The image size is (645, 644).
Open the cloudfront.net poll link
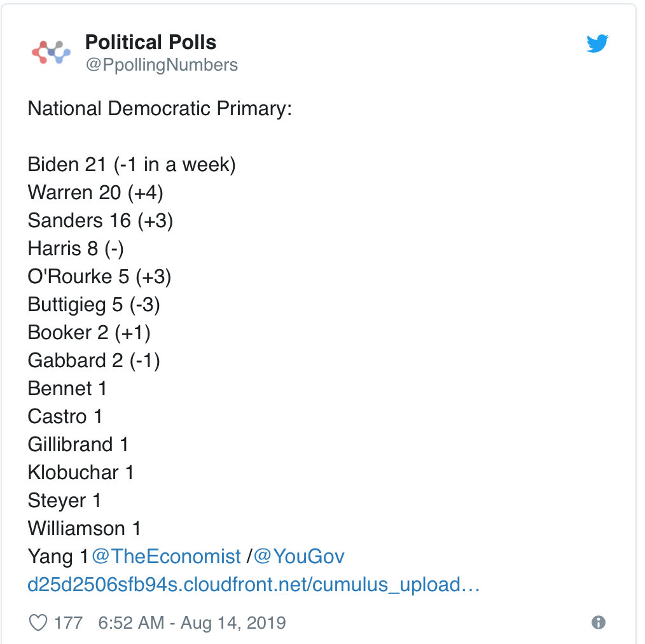coord(253,585)
